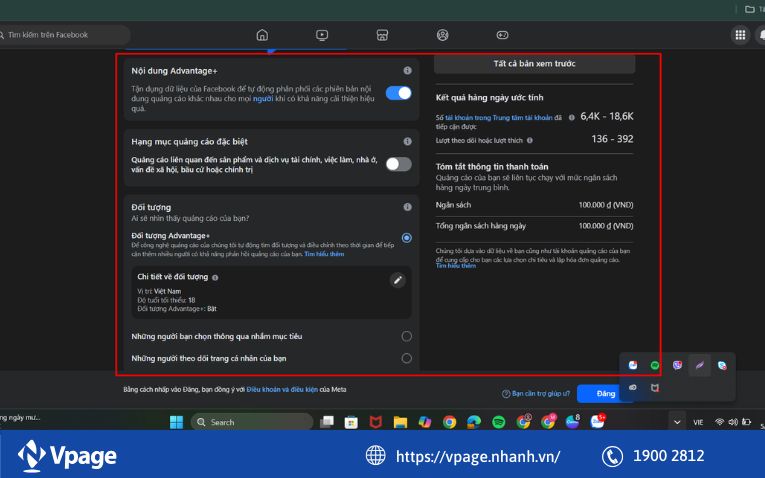Open Tìm hiểu thêm link in payment summary
765x478 pixels.
tap(456, 266)
